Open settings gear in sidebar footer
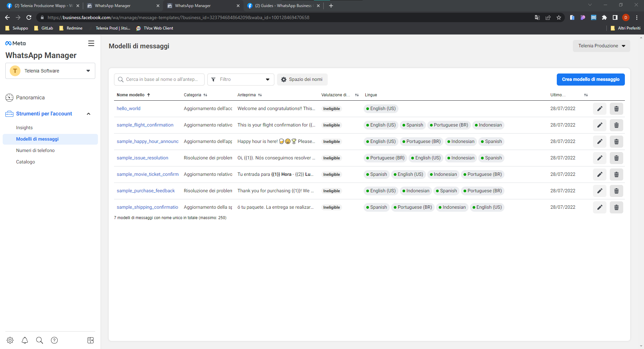Image resolution: width=644 pixels, height=349 pixels. (10, 340)
